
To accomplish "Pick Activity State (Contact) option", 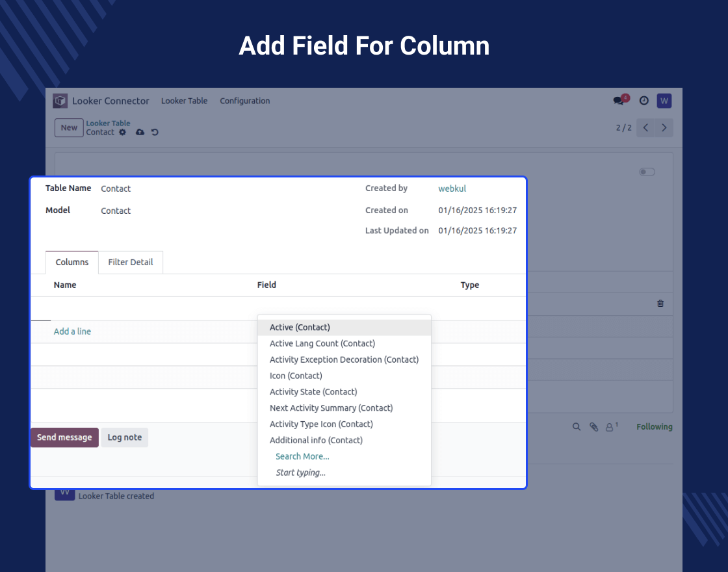I will coord(344,392).
